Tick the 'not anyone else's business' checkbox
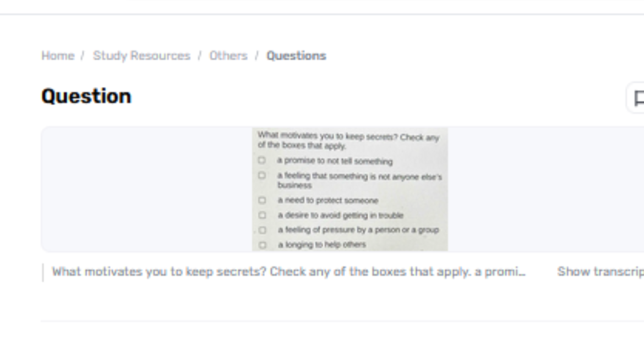 pos(262,176)
